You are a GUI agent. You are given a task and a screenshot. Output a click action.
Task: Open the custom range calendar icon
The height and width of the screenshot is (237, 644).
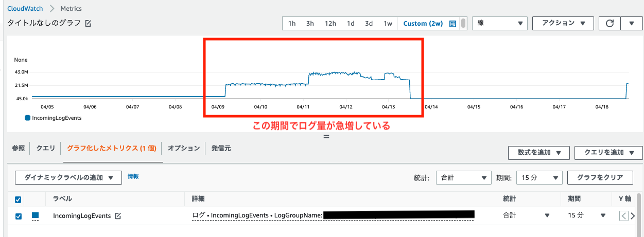pyautogui.click(x=453, y=24)
